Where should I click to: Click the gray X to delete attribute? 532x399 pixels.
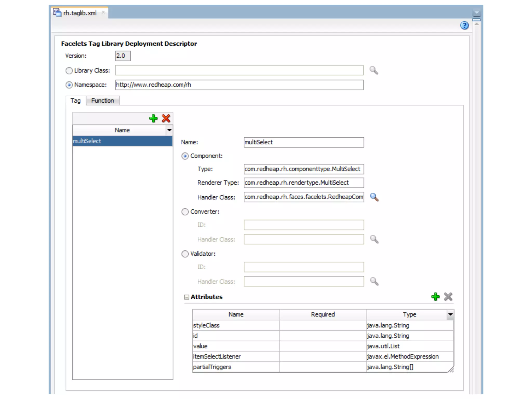448,297
